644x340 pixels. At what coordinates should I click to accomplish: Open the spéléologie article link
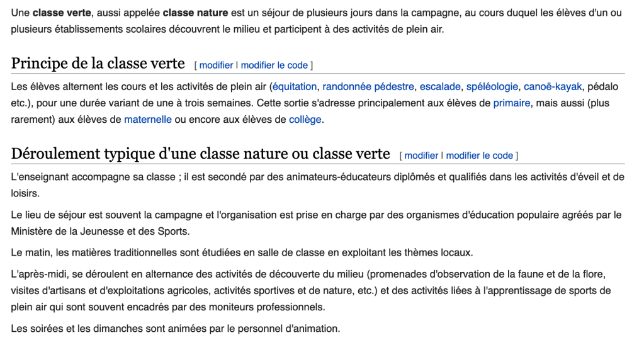[492, 87]
